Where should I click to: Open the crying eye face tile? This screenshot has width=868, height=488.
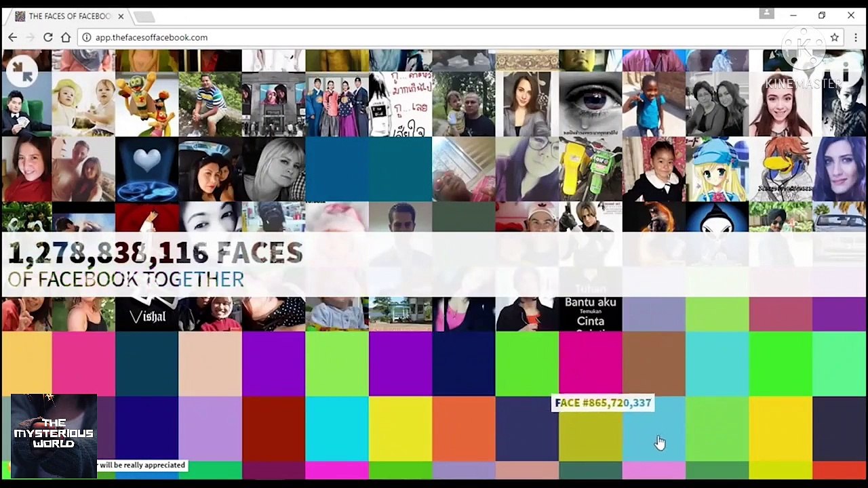coord(590,104)
